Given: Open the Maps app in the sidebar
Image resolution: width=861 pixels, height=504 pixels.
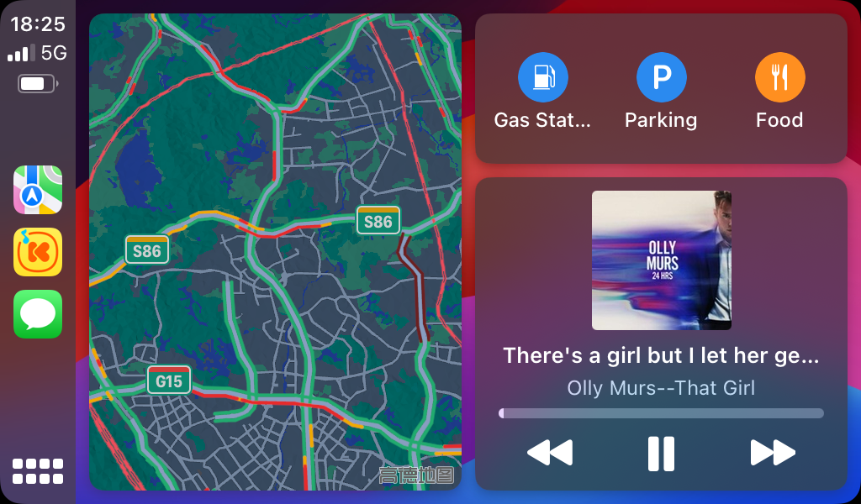Looking at the screenshot, I should 38,190.
